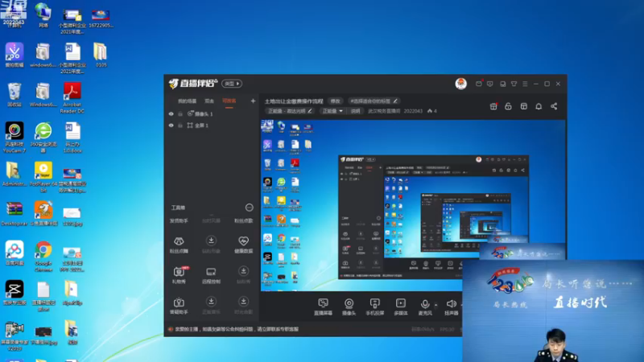Click the 扬声器 speaker icon

point(451,304)
